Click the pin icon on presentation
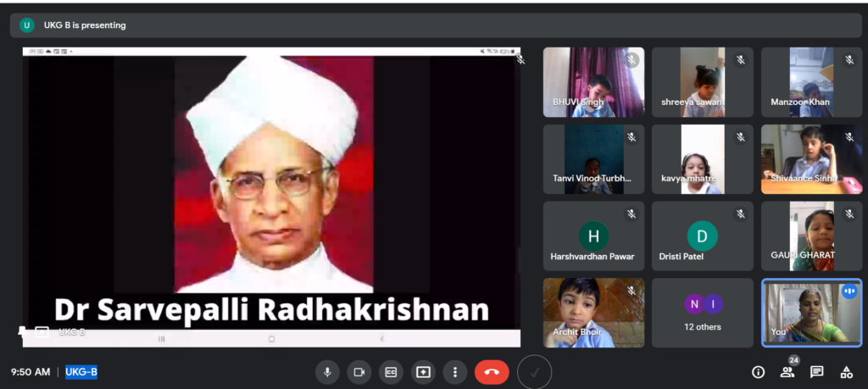Screen dimensions: 868x389 point(23,331)
